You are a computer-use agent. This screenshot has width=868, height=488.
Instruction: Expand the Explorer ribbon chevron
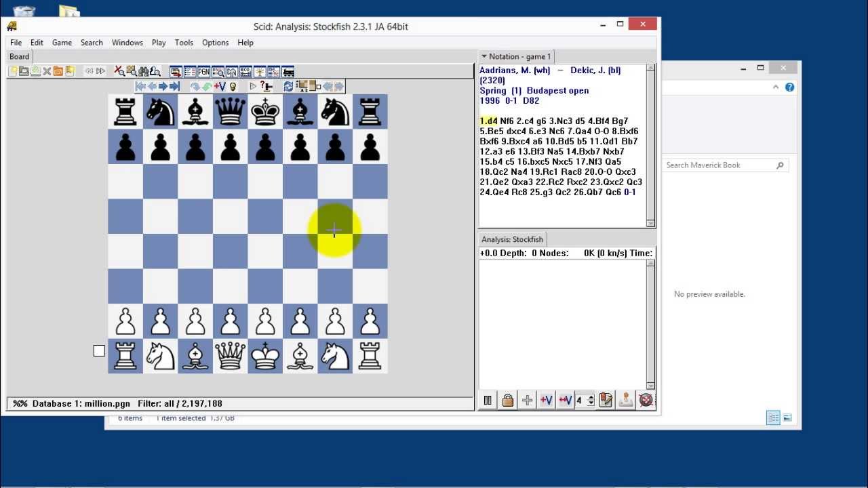pyautogui.click(x=776, y=87)
